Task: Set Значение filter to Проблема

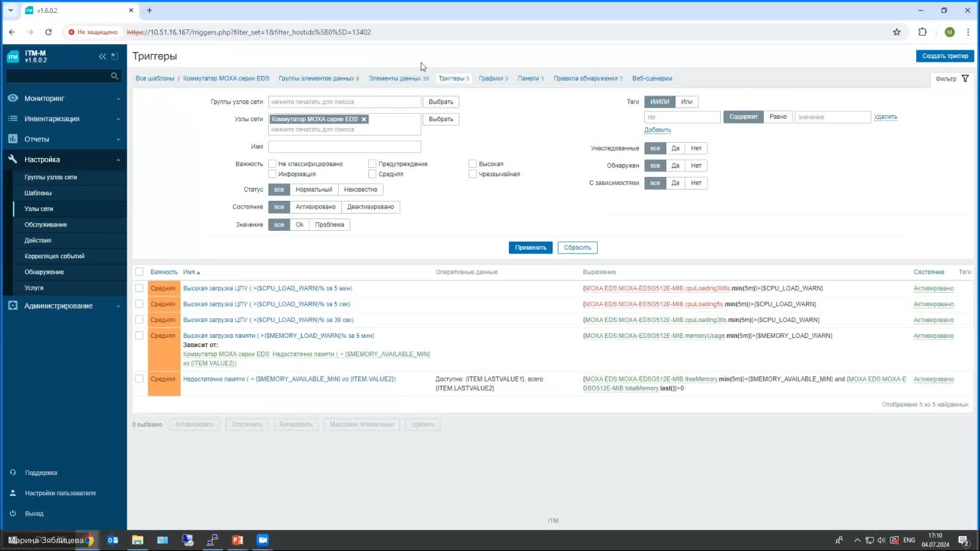Action: coord(330,225)
